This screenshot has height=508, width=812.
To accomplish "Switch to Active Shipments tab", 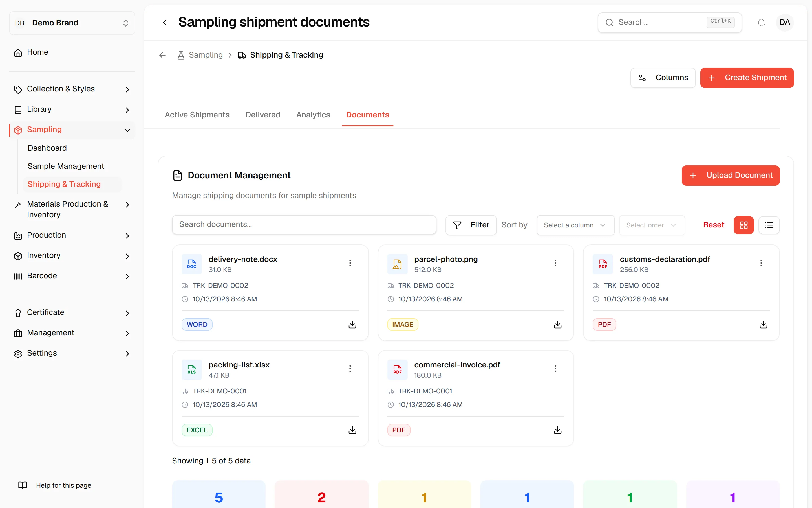I will point(197,115).
